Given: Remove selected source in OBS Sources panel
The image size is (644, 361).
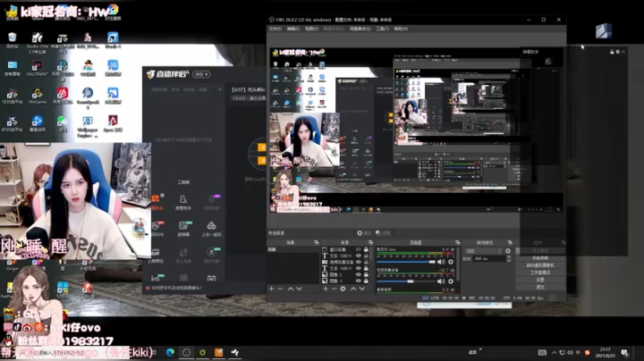Looking at the screenshot, I should pyautogui.click(x=334, y=289).
